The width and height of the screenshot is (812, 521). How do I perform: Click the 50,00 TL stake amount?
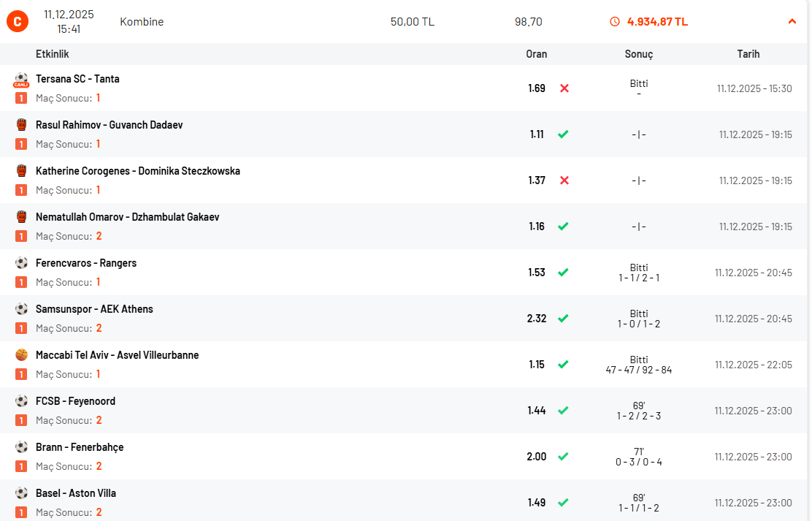[x=413, y=22]
